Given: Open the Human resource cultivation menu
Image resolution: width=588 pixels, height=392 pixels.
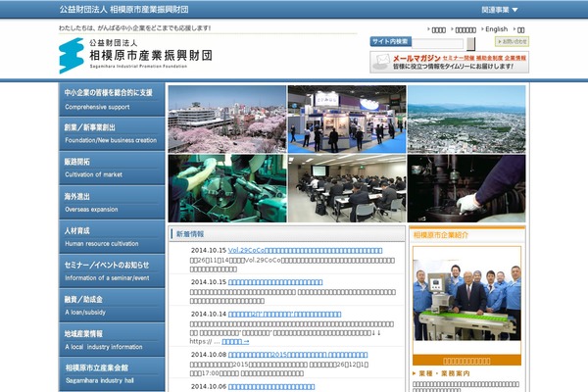Looking at the screenshot, I should 112,237.
